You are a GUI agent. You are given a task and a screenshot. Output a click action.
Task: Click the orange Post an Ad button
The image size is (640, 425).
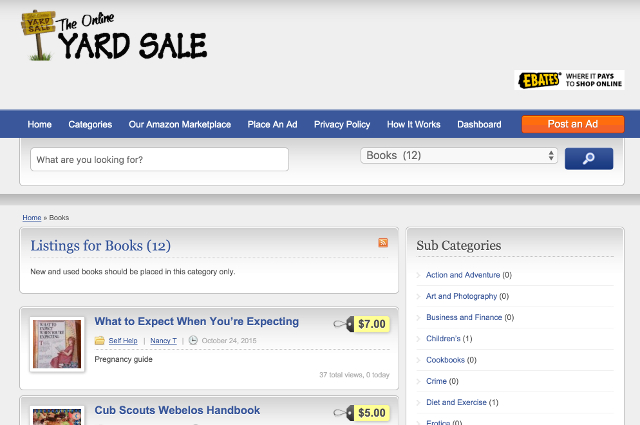tap(573, 124)
